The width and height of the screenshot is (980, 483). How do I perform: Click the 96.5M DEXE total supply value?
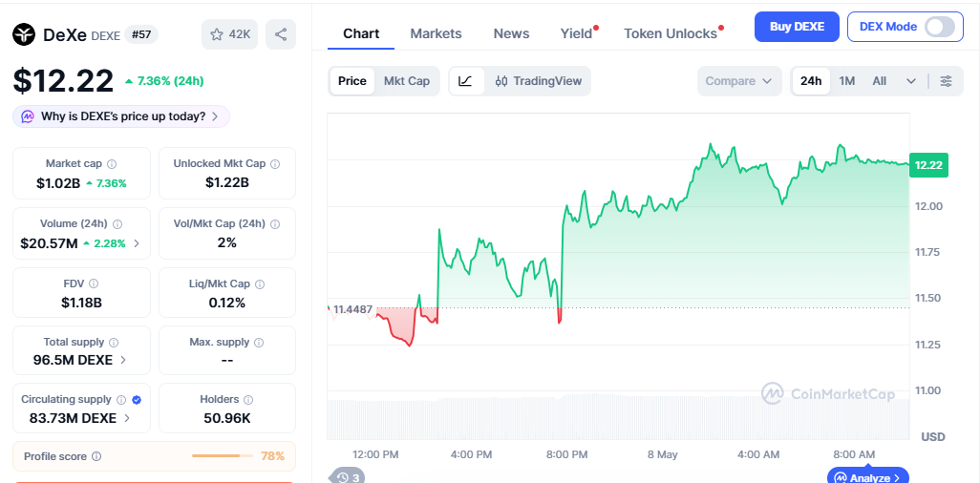pos(74,360)
